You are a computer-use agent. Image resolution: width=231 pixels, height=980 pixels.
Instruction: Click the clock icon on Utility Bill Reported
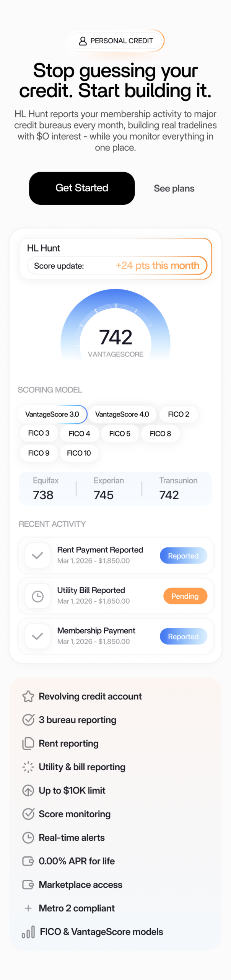click(x=37, y=596)
